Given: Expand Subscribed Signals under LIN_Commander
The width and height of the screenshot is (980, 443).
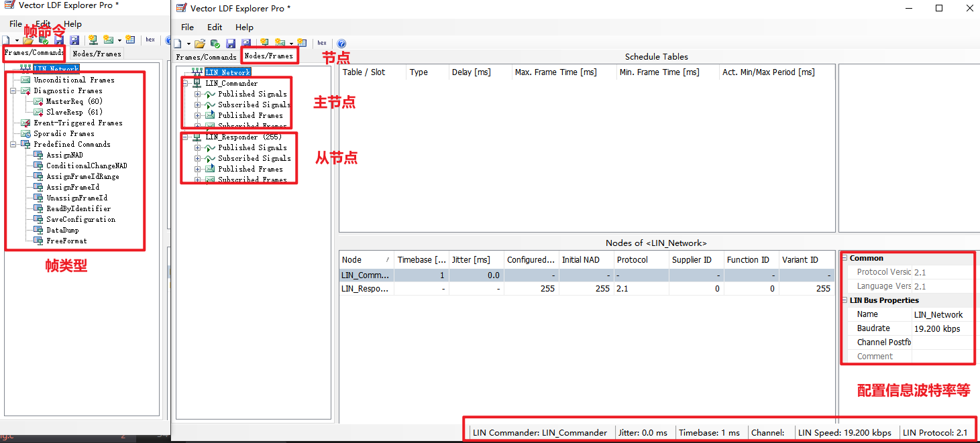Looking at the screenshot, I should (197, 105).
